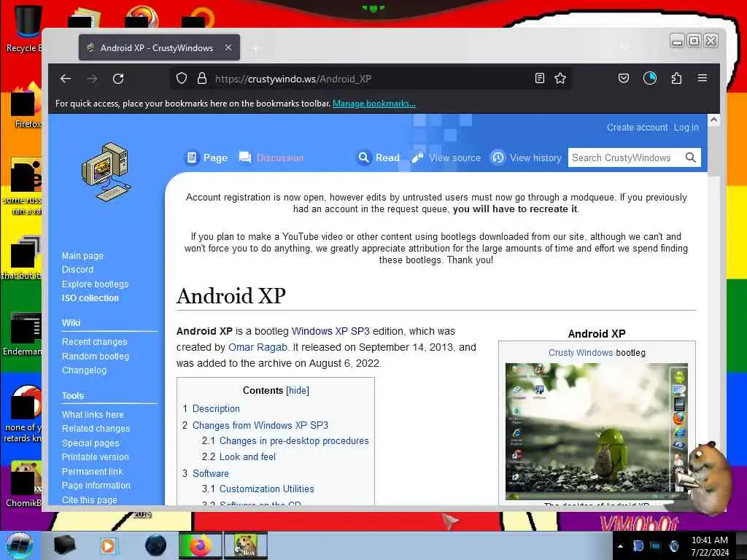Open the Changelog sidebar link
Screen dimensions: 747x560
pos(85,370)
